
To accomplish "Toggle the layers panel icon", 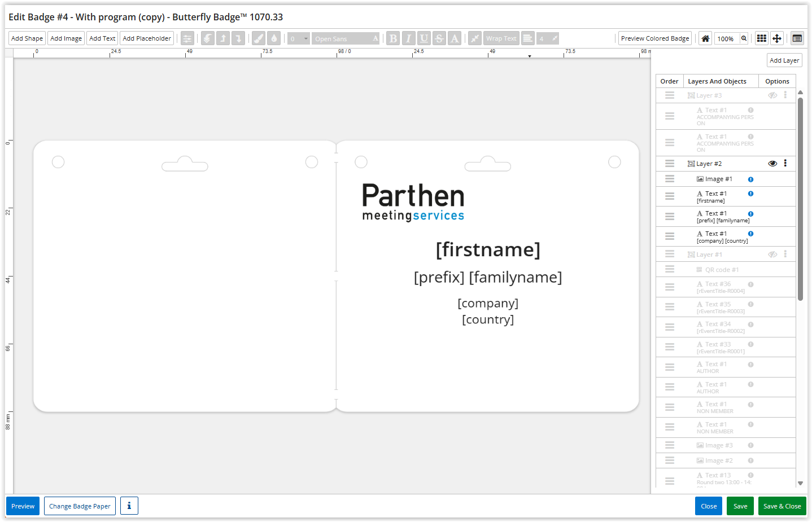I will (797, 38).
